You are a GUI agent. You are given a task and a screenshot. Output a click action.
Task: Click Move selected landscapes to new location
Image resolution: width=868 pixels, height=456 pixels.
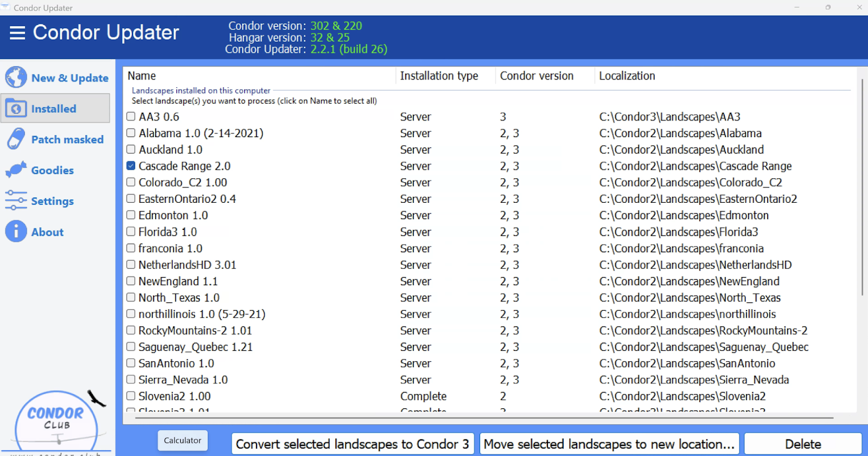(609, 444)
